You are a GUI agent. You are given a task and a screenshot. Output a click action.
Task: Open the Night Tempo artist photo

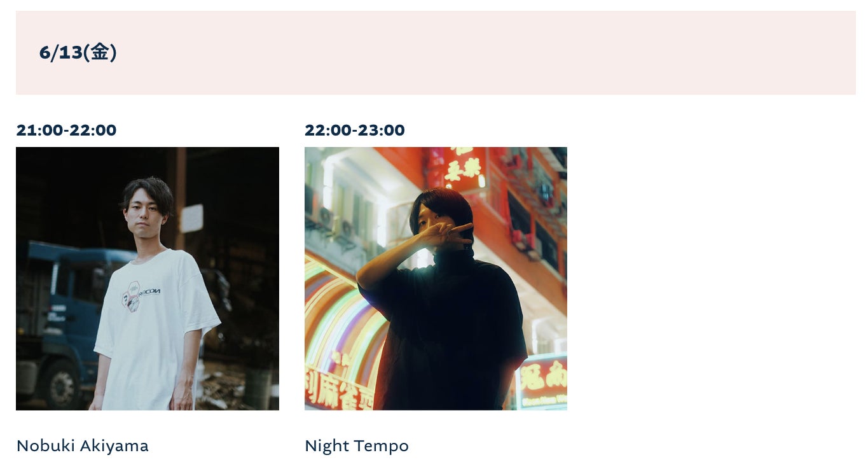click(x=436, y=279)
